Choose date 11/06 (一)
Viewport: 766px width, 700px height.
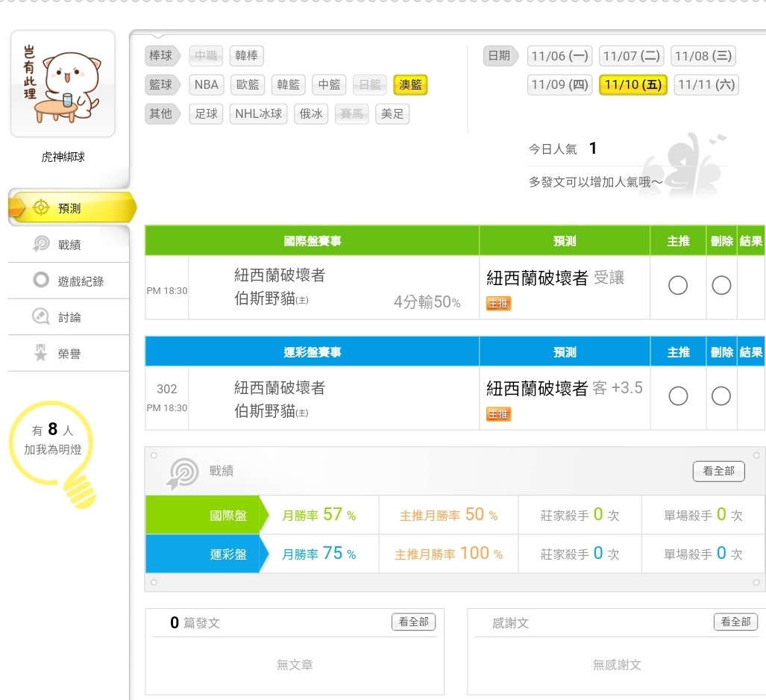[x=560, y=56]
